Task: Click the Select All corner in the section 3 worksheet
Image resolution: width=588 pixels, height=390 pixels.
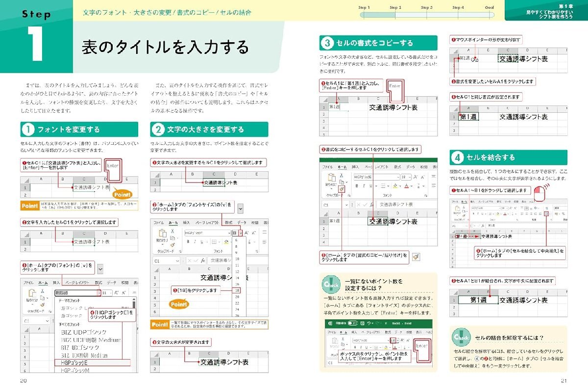Action: [x=326, y=214]
